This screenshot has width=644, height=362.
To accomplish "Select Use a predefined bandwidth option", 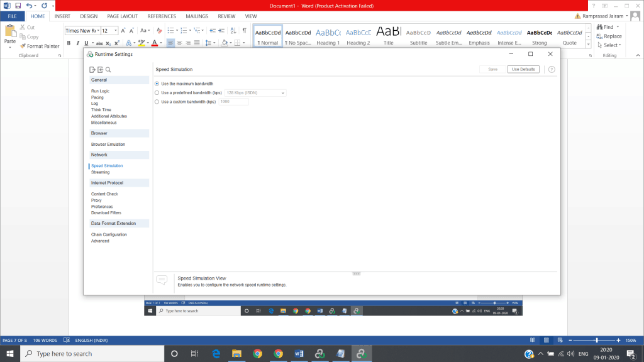I will pyautogui.click(x=157, y=93).
